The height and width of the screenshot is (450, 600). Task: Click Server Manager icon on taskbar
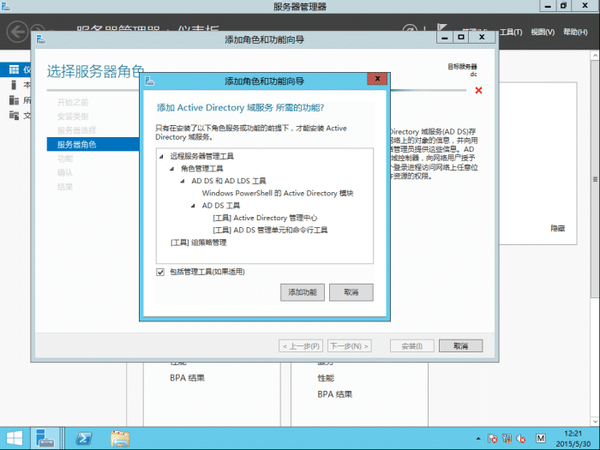click(45, 439)
